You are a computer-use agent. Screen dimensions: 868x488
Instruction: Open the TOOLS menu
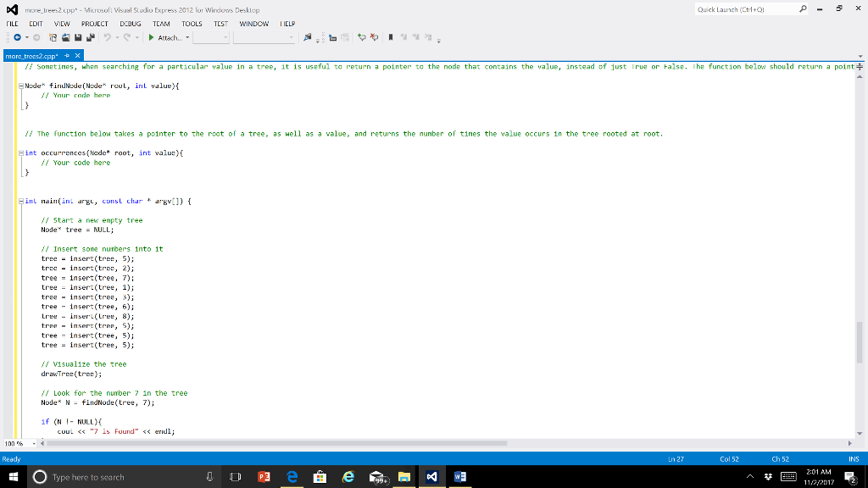click(x=193, y=23)
